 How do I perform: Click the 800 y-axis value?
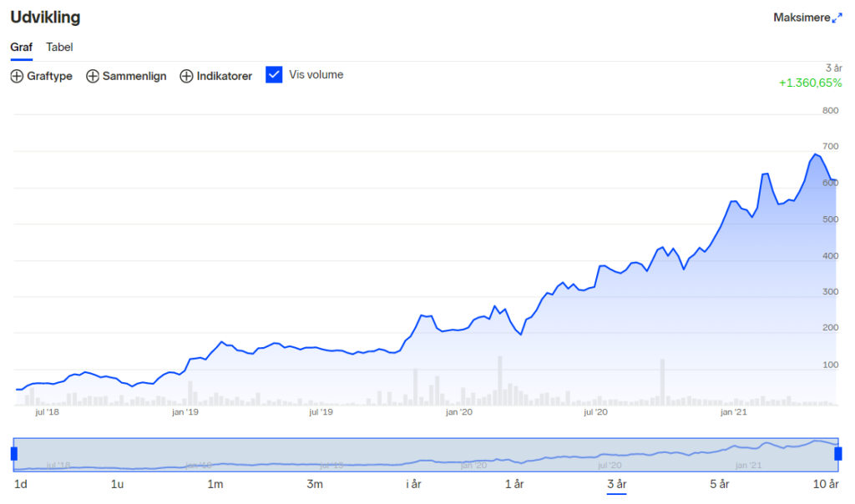point(831,111)
